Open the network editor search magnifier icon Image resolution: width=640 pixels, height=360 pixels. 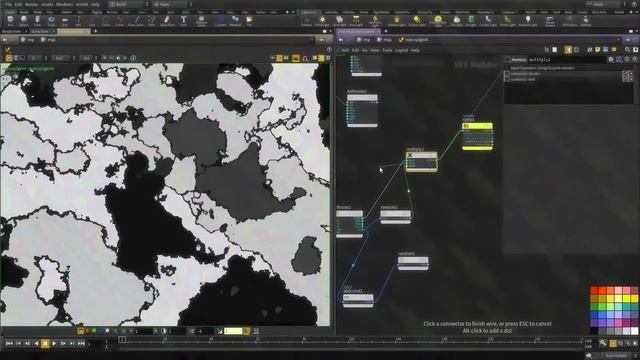627,50
